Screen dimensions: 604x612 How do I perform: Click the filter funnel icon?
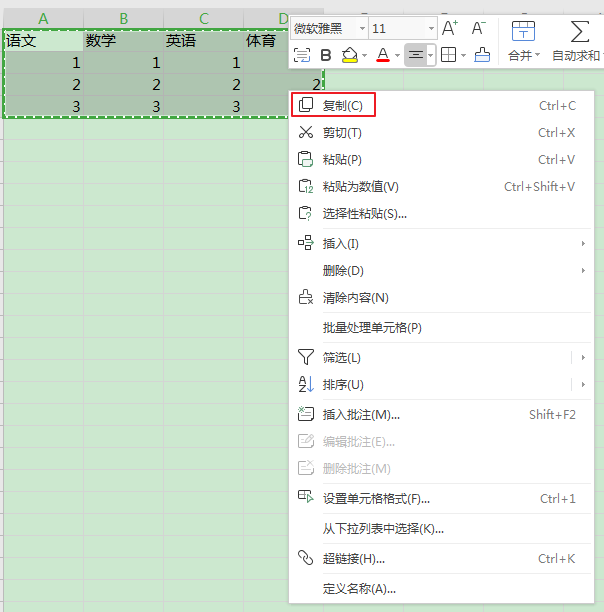[306, 357]
